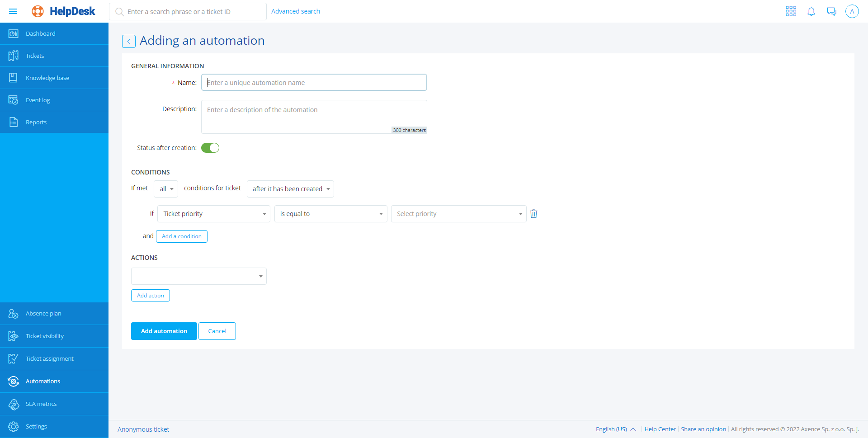Viewport: 868px width, 438px height.
Task: Click the hamburger menu icon
Action: [13, 11]
